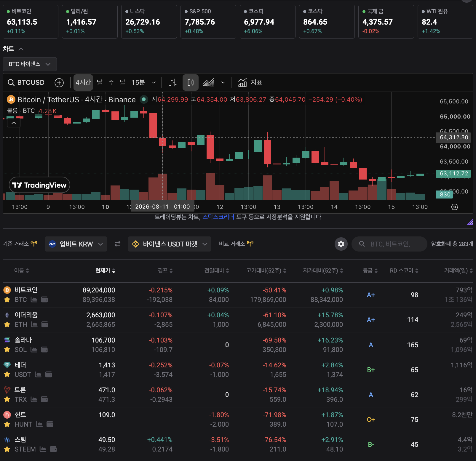Open the 비트코인 ticker card

tap(31, 22)
